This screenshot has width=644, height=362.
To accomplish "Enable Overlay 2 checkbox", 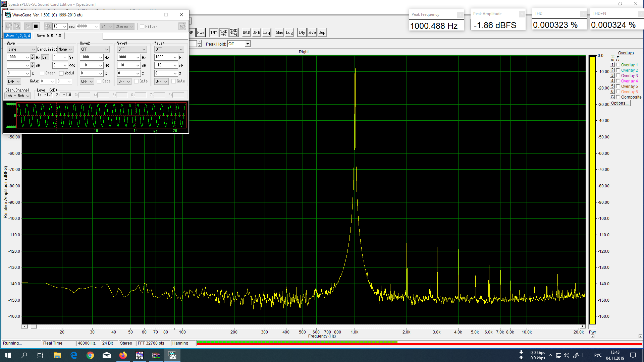I will pyautogui.click(x=618, y=70).
